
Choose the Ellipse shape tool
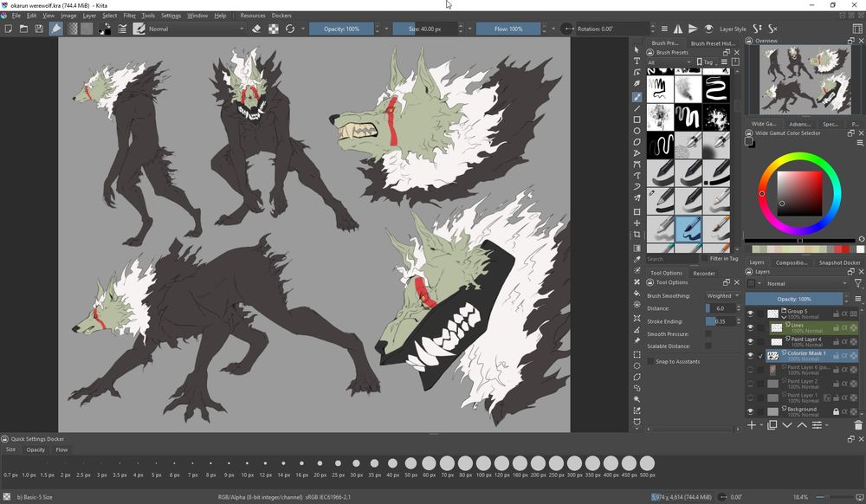click(x=637, y=131)
